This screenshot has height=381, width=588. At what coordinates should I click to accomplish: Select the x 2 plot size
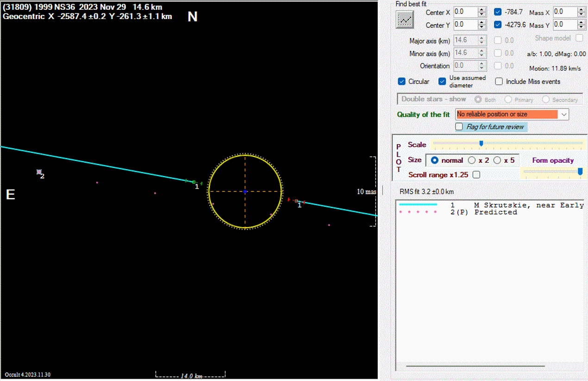472,160
